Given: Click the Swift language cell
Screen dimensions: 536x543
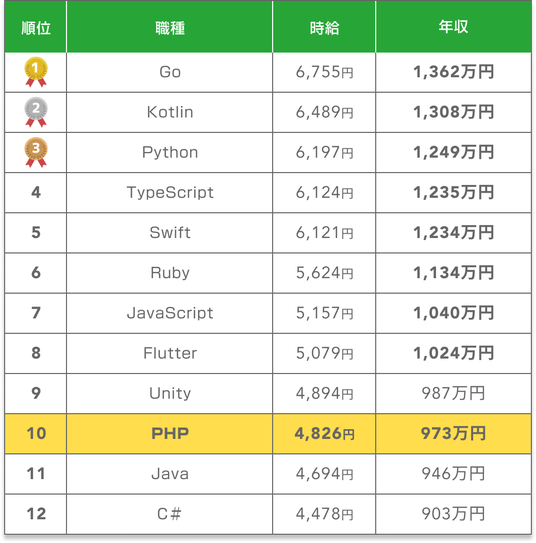Looking at the screenshot, I should click(170, 233).
